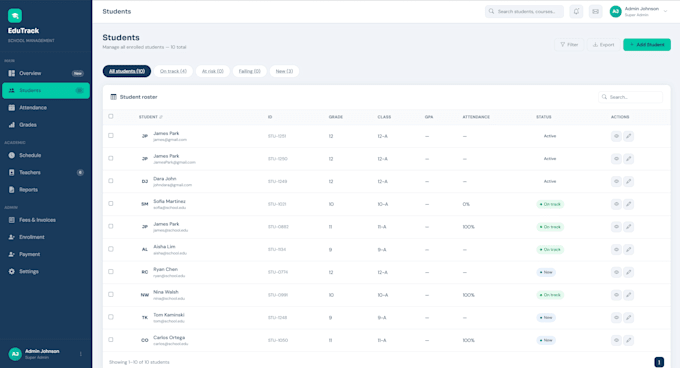Expand the Admin Johnson account dropdown arrow
Screen dimensions: 680x368
pyautogui.click(x=665, y=12)
